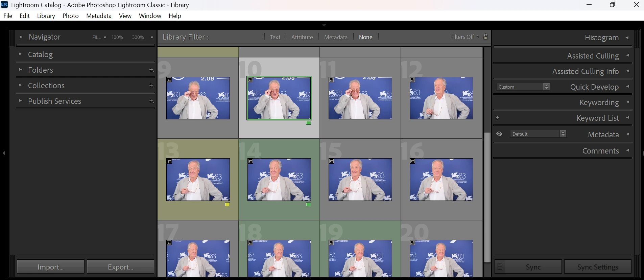Click badge icon on thumbnail 15

(332, 161)
